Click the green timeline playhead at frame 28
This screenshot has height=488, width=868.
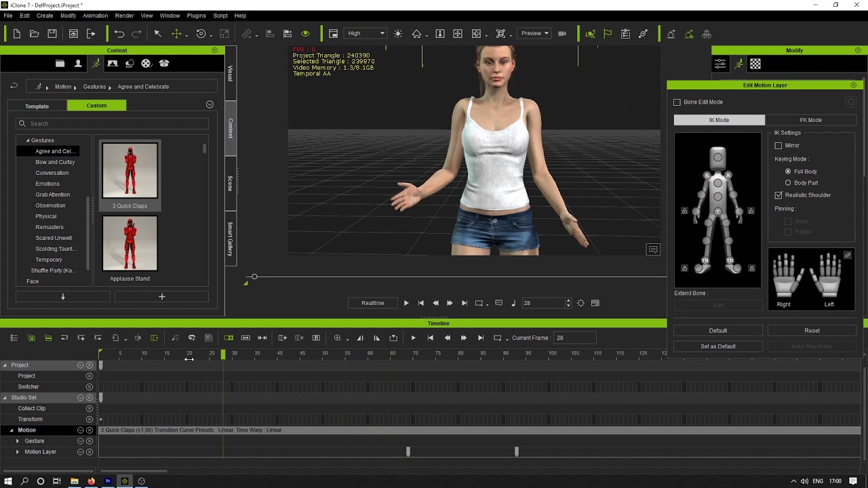point(222,354)
